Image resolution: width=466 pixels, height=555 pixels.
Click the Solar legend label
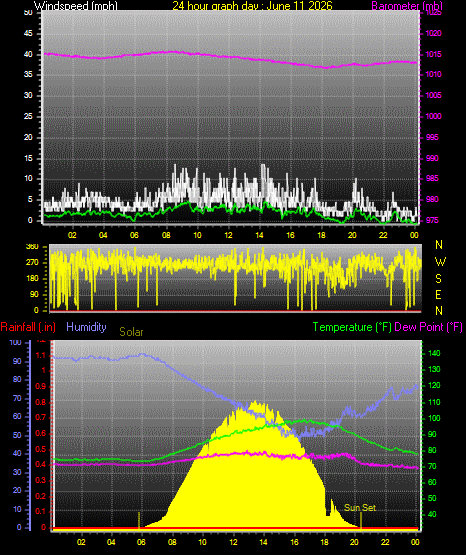[131, 332]
